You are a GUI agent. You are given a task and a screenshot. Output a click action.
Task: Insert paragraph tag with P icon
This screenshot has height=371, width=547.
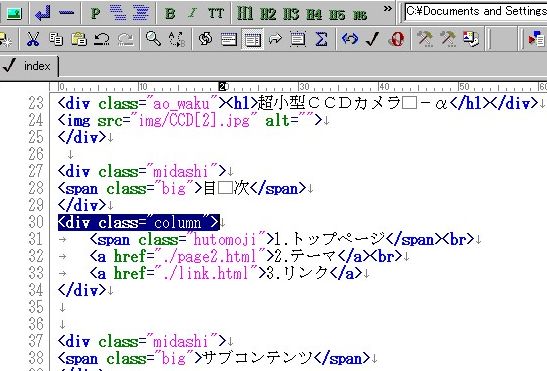pyautogui.click(x=95, y=14)
